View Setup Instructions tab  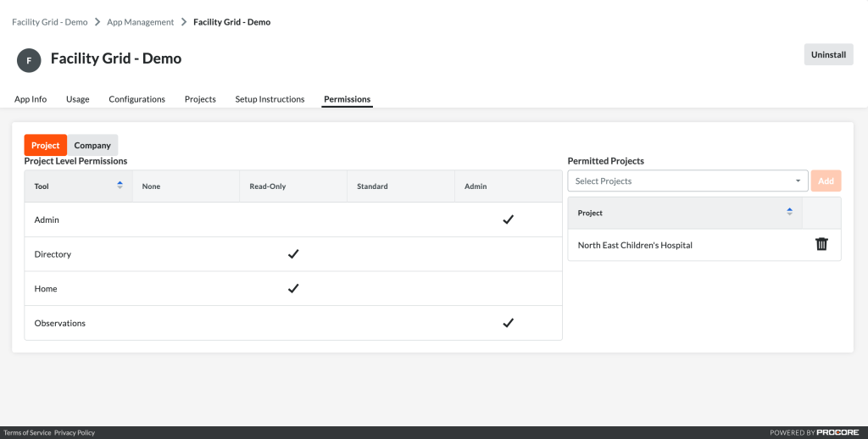pyautogui.click(x=270, y=99)
